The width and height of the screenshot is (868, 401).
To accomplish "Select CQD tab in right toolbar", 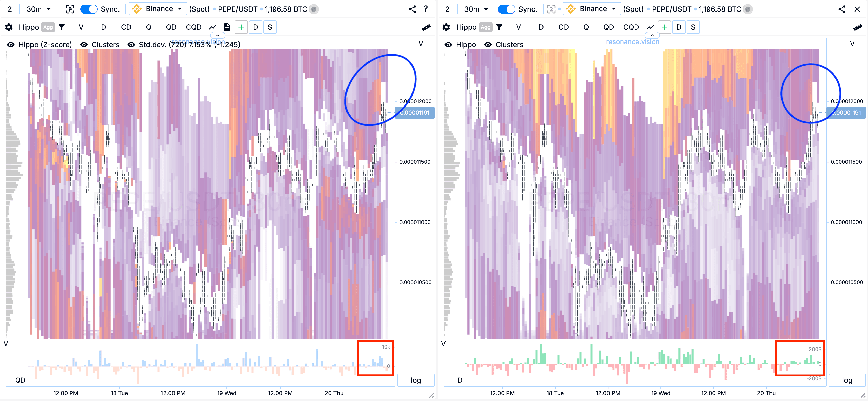I will click(631, 27).
